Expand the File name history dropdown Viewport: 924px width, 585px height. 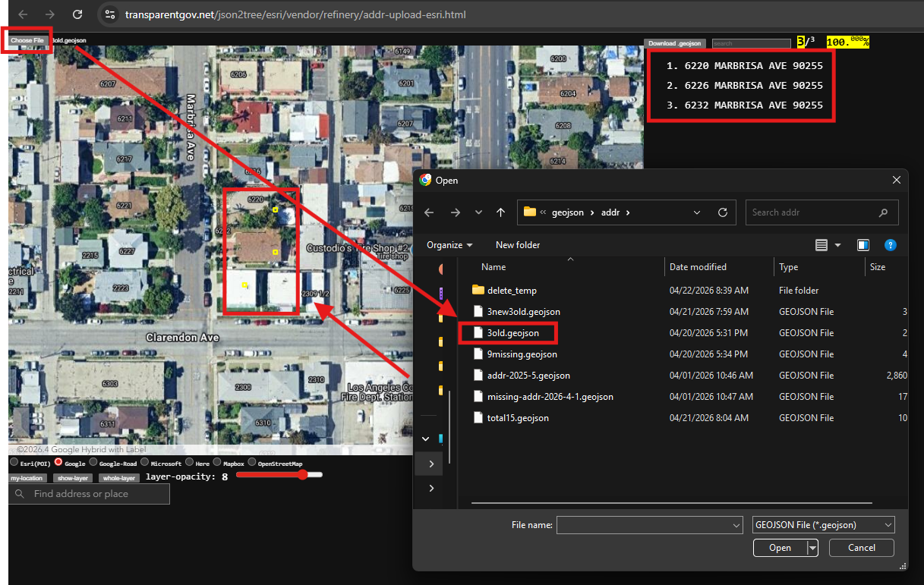(x=736, y=525)
